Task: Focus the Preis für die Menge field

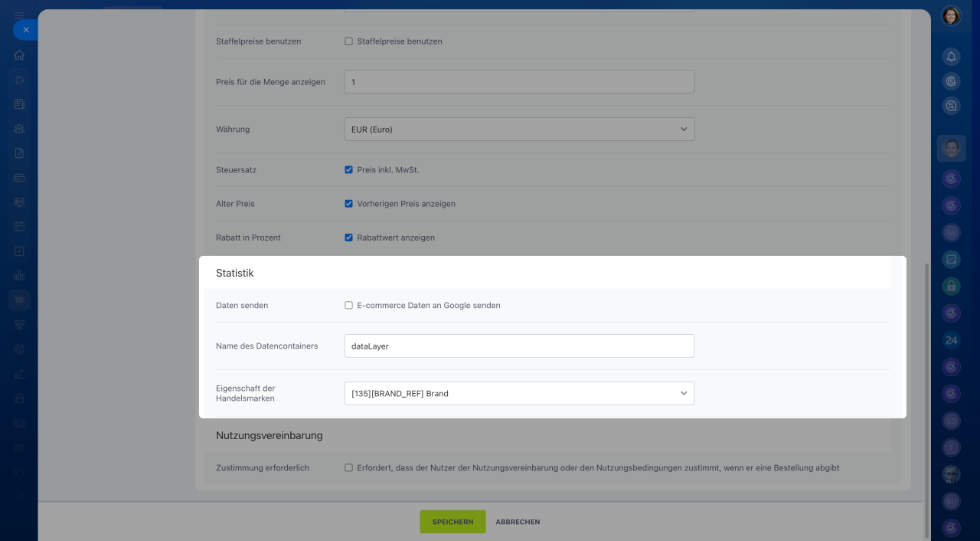Action: [519, 82]
